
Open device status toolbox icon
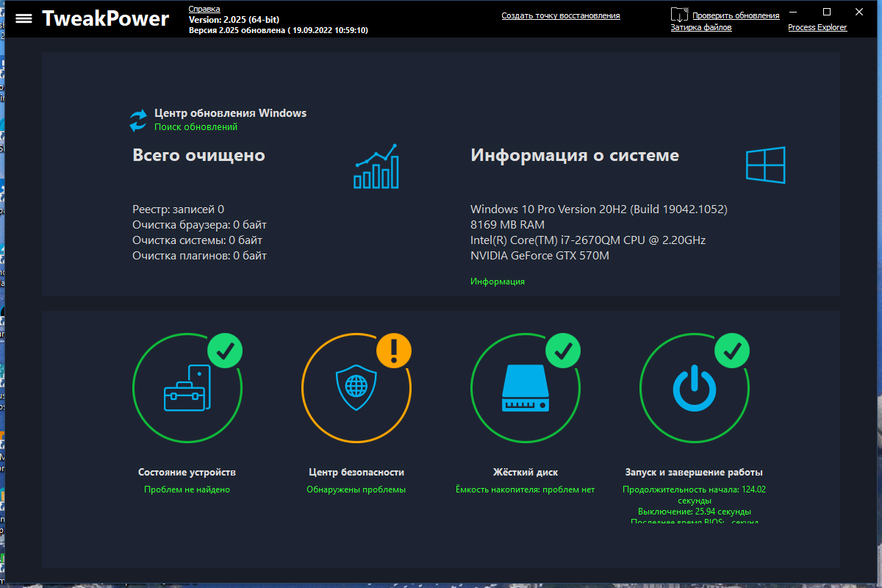click(187, 387)
